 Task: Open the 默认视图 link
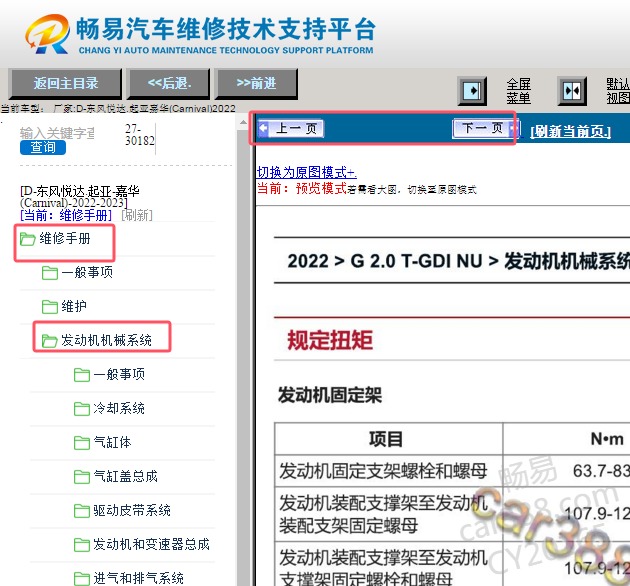click(618, 91)
